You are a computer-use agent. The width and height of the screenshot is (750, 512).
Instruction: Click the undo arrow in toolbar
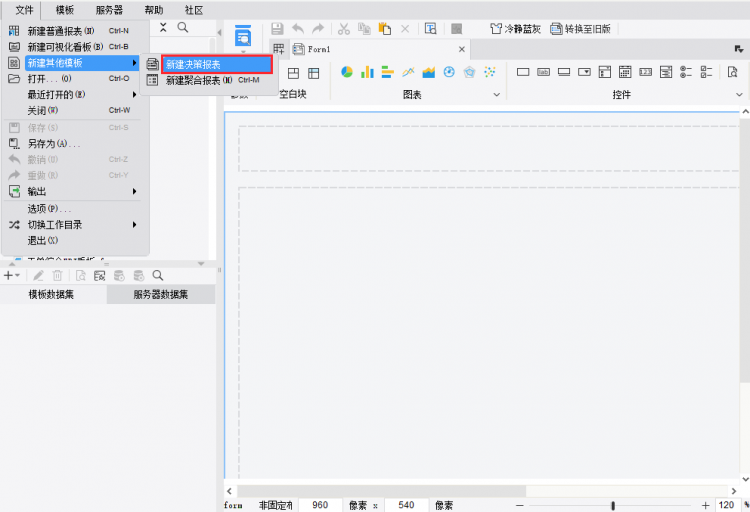[x=298, y=29]
